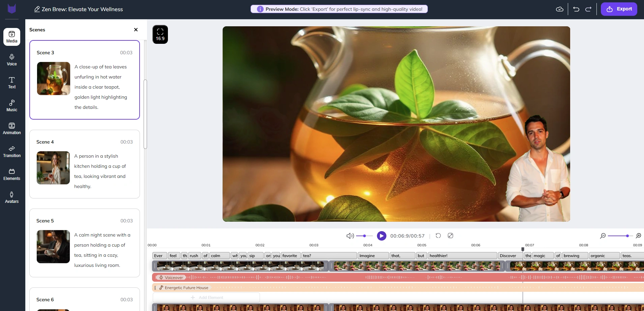Open the Transition panel
The image size is (644, 311).
(12, 151)
